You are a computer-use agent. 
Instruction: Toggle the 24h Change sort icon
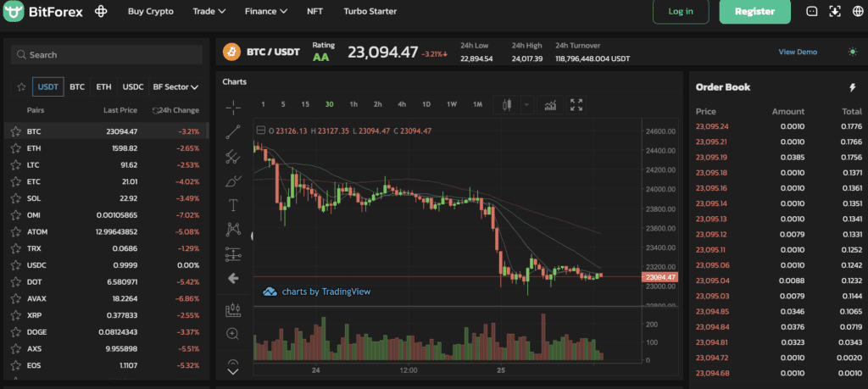(156, 111)
